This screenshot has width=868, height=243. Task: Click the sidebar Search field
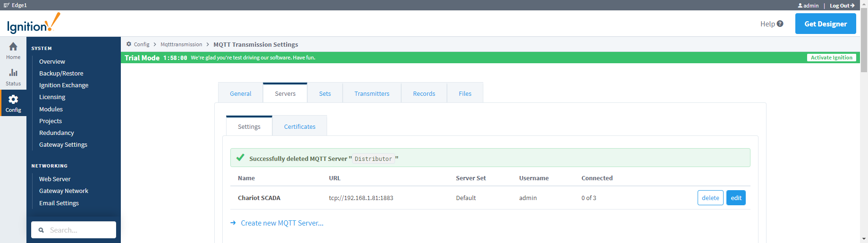[74, 230]
